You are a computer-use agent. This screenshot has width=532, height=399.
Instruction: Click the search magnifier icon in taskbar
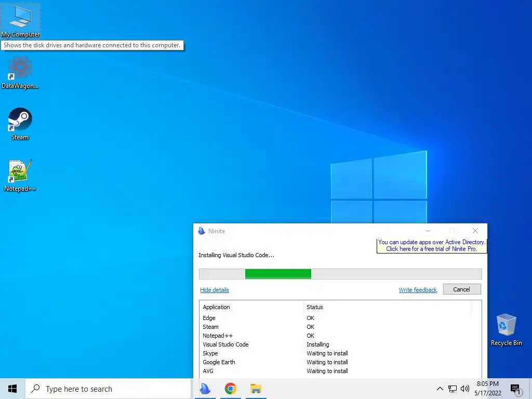point(35,389)
